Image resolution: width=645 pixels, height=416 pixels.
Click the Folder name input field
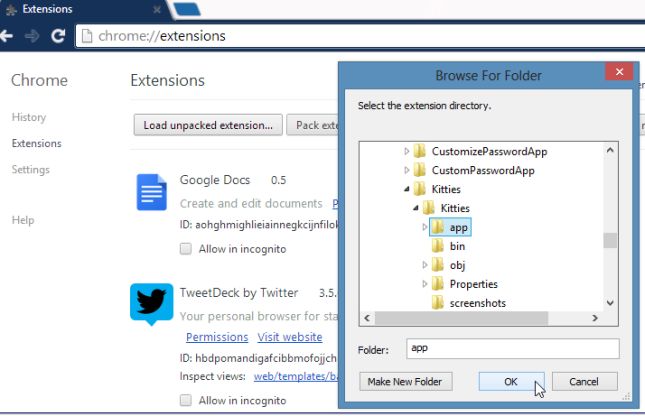click(x=513, y=349)
